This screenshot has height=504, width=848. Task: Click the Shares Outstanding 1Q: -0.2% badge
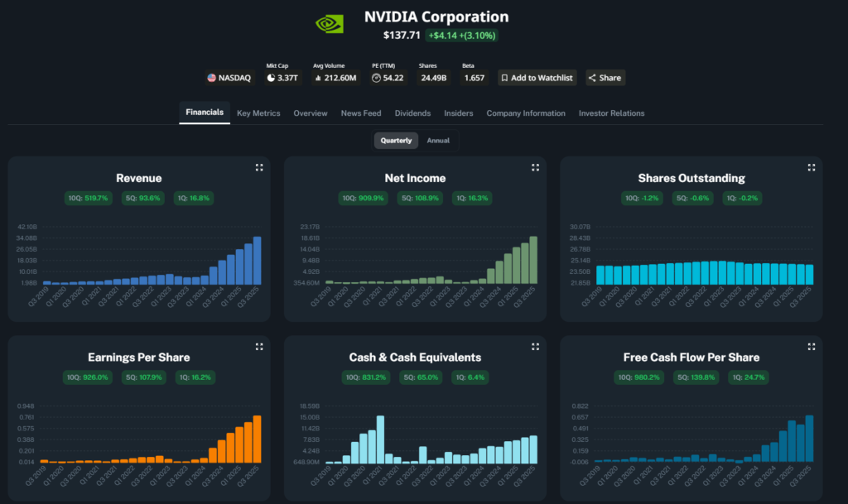tap(742, 199)
